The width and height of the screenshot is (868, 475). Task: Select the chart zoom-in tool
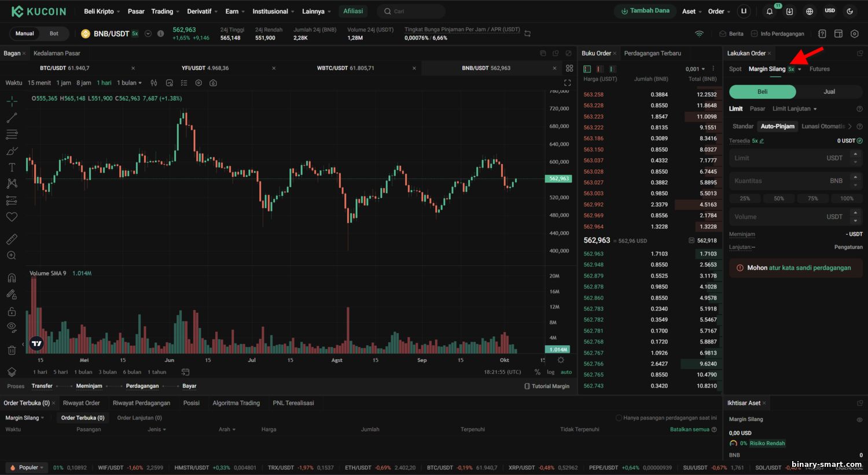click(12, 255)
